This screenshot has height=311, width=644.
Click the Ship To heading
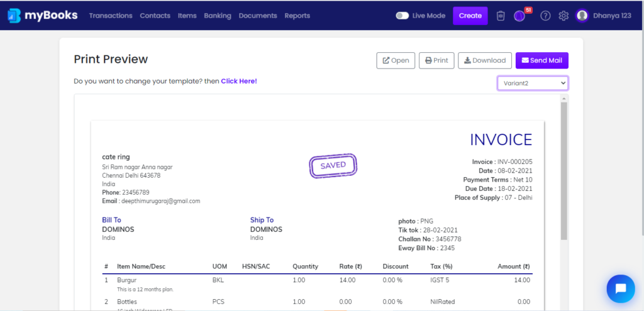262,220
